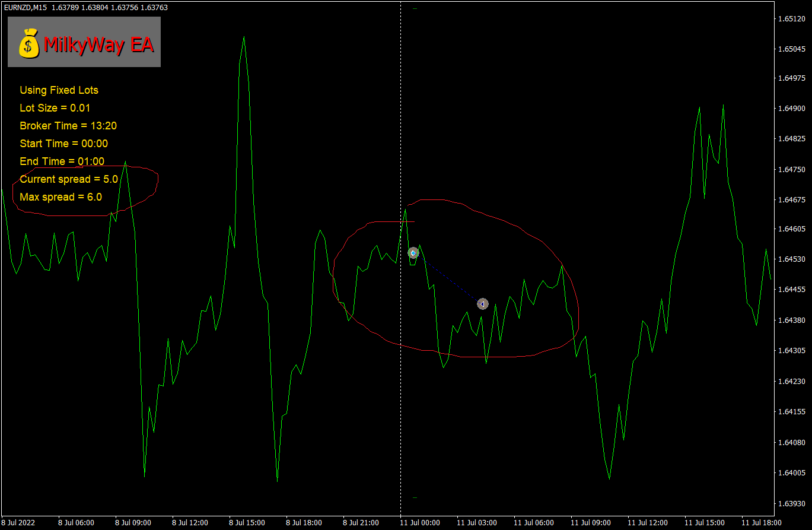Click the 1.64900 price on the scale
812x530 pixels.
point(793,109)
